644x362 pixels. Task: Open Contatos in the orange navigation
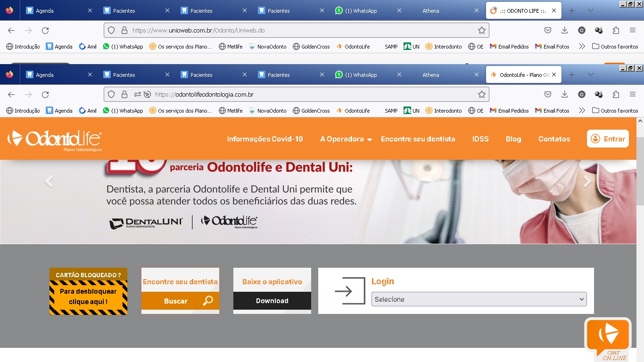pyautogui.click(x=554, y=139)
